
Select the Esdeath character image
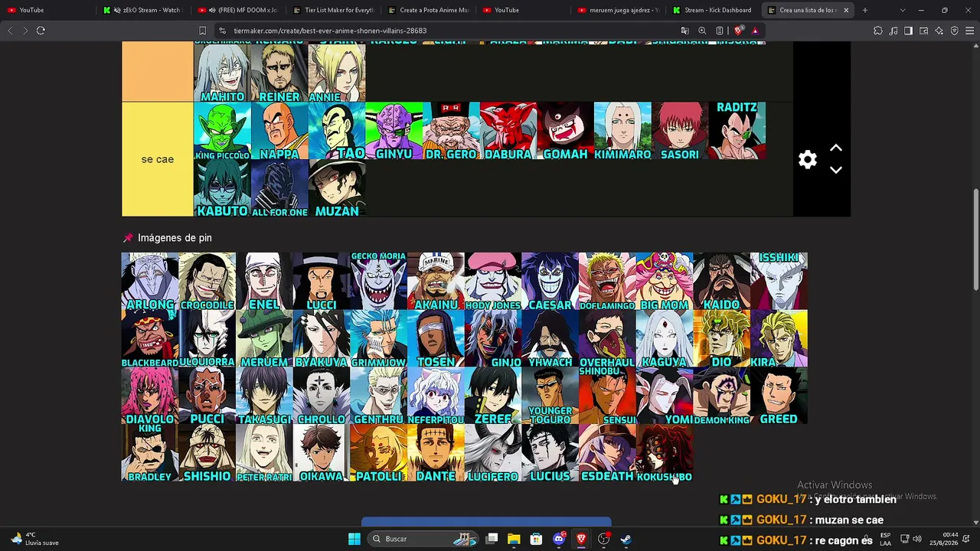(607, 454)
